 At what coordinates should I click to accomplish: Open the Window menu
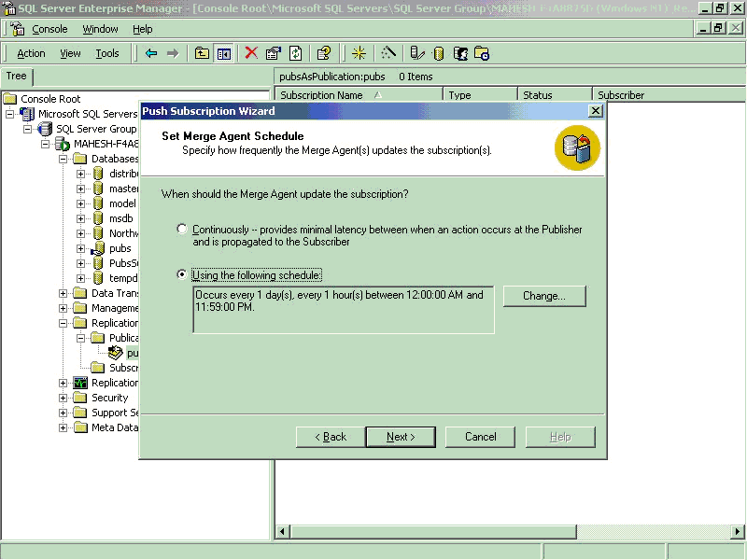pyautogui.click(x=100, y=29)
